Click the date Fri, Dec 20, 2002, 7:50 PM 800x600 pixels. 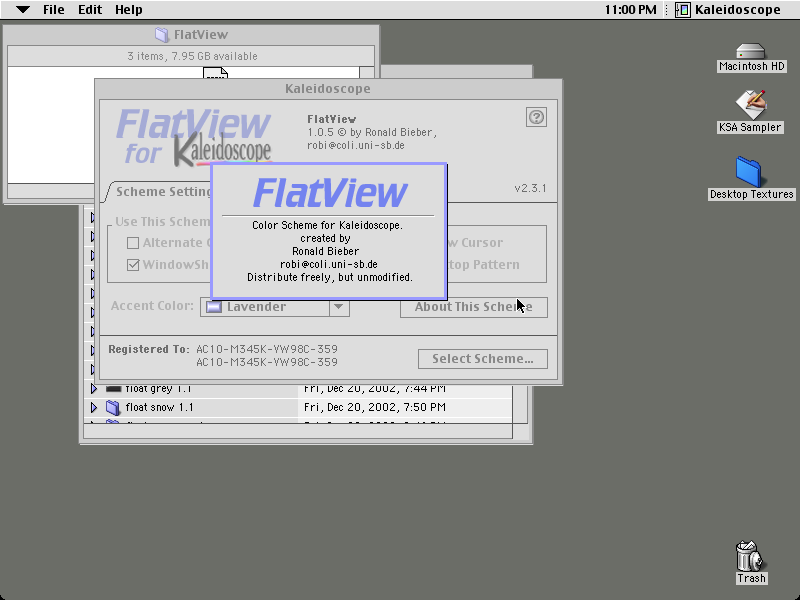[x=375, y=407]
